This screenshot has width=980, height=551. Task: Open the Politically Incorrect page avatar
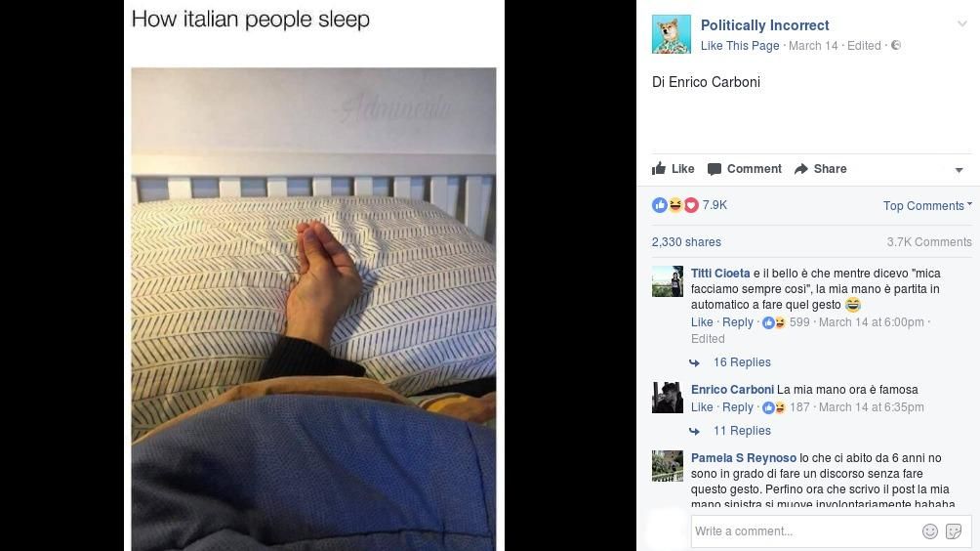point(672,34)
